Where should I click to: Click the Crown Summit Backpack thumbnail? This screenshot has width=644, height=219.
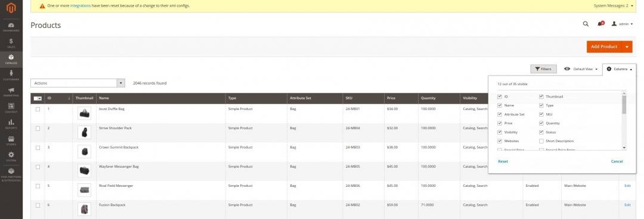point(84,152)
